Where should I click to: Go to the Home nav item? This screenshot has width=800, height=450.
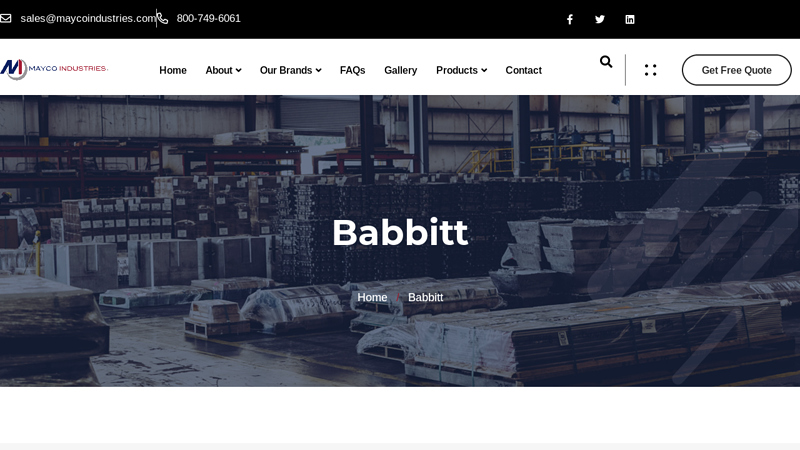click(173, 70)
